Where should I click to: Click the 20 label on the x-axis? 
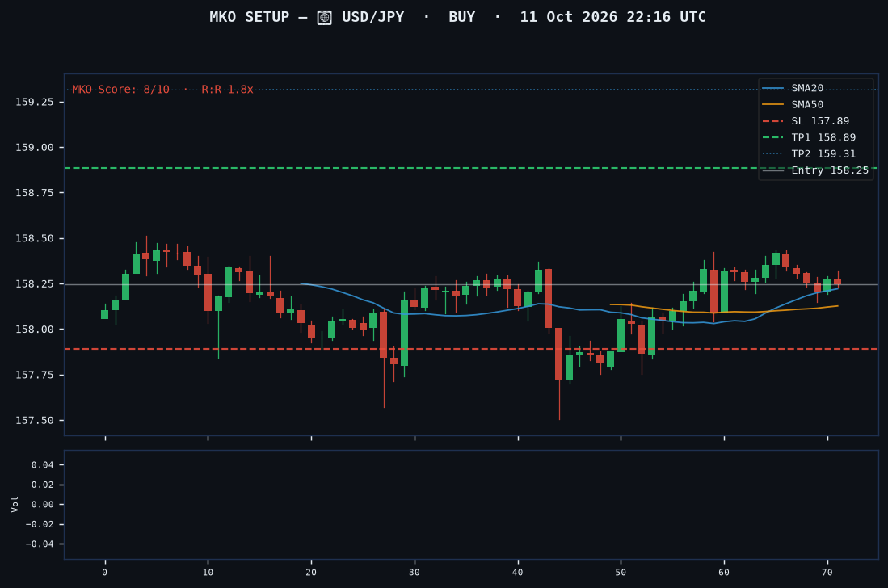click(311, 573)
